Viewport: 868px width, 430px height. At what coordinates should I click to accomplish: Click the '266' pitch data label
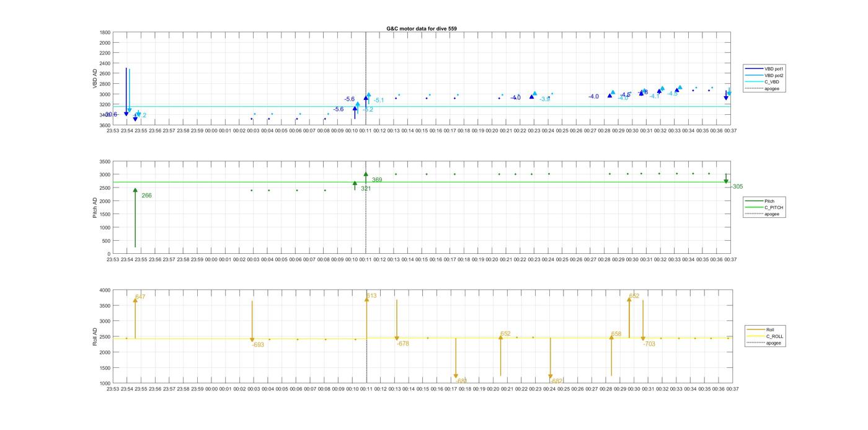click(146, 195)
